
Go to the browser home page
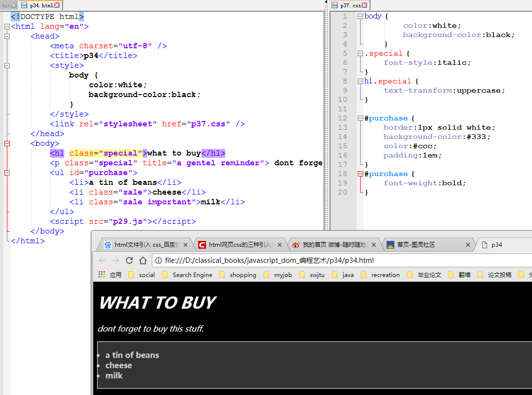[x=143, y=260]
